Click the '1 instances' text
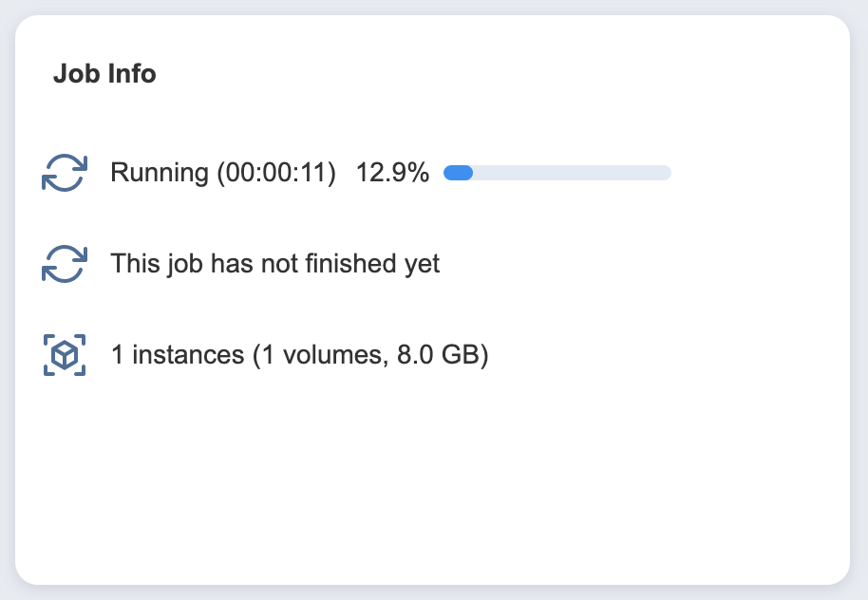Image resolution: width=868 pixels, height=600 pixels. pyautogui.click(x=178, y=355)
